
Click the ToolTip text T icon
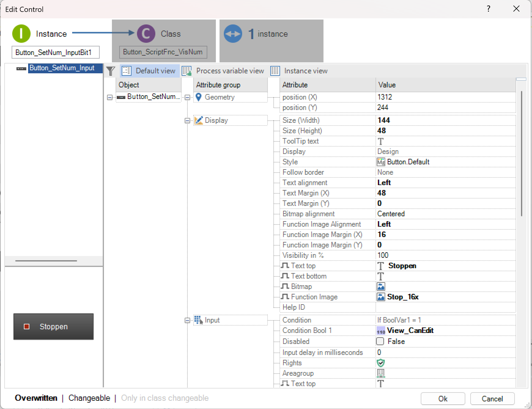click(x=381, y=141)
